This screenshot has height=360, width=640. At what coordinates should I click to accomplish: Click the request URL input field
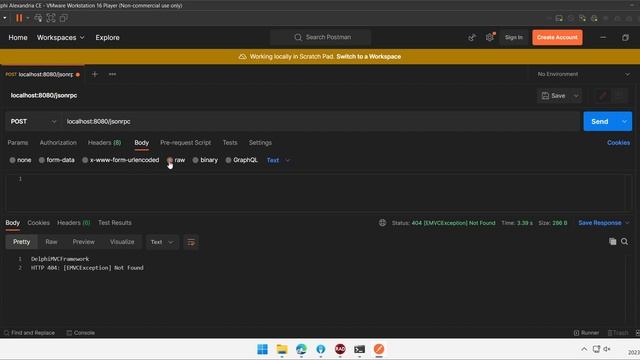pyautogui.click(x=320, y=122)
